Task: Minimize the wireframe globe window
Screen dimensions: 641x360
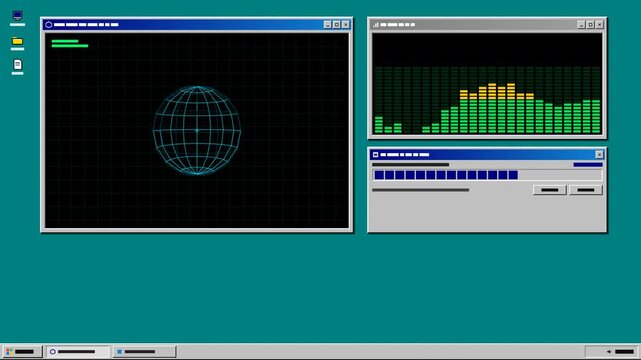Action: (x=327, y=25)
